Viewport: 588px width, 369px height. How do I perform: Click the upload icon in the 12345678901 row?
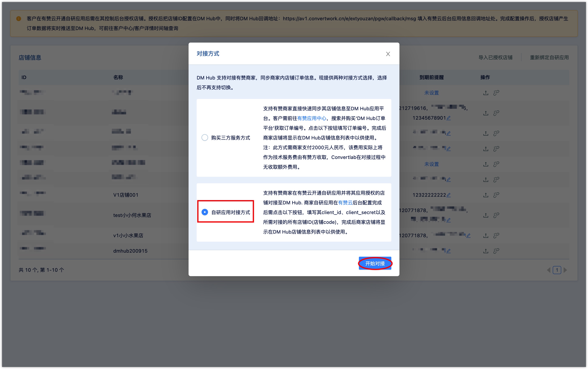[x=486, y=113]
